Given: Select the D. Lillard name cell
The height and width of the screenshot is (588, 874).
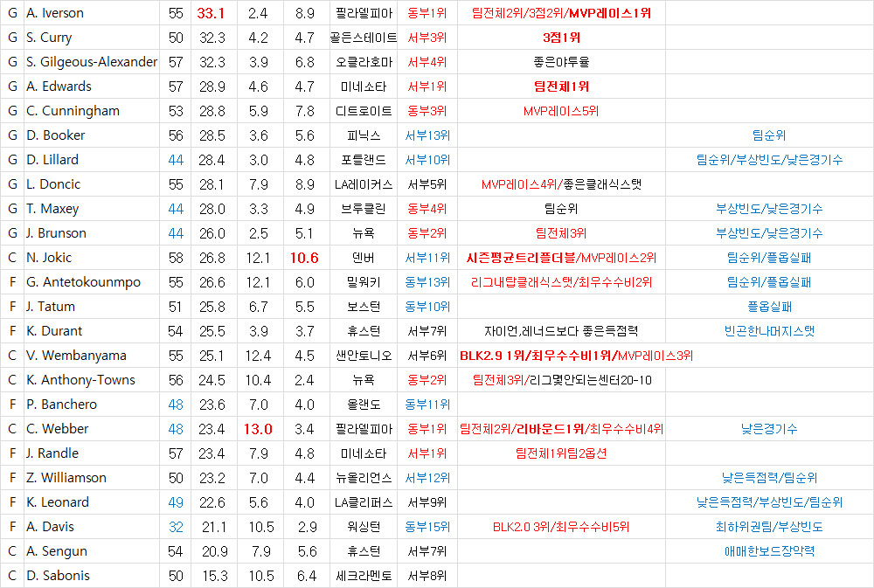Looking at the screenshot, I should 92,160.
